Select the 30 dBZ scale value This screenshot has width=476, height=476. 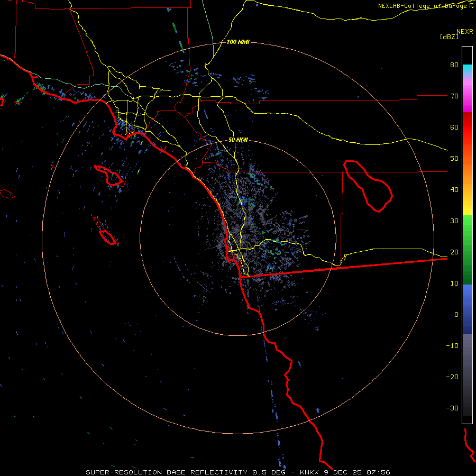(x=454, y=221)
